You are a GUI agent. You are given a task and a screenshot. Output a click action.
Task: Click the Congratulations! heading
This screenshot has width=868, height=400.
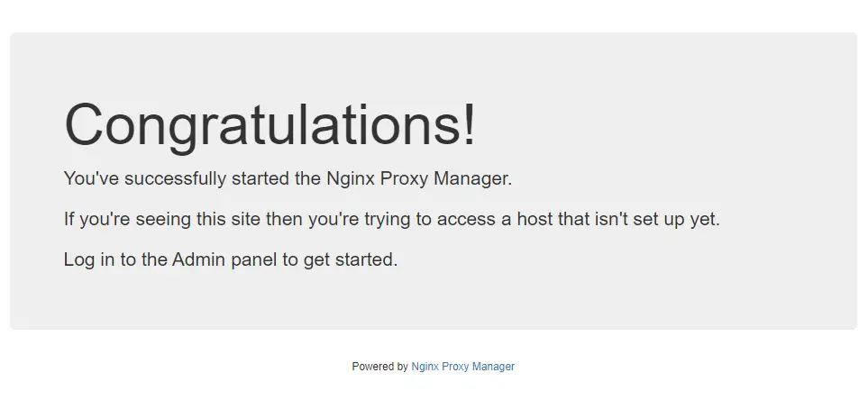point(270,125)
